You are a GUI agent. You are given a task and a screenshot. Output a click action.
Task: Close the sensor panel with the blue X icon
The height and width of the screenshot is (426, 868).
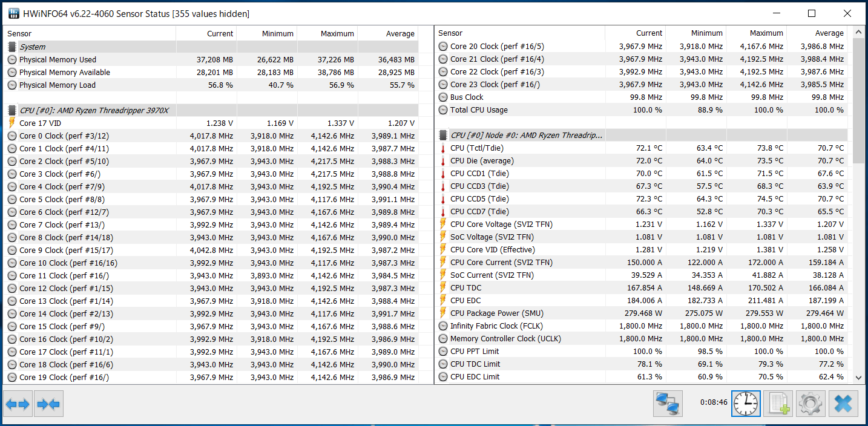pos(843,404)
